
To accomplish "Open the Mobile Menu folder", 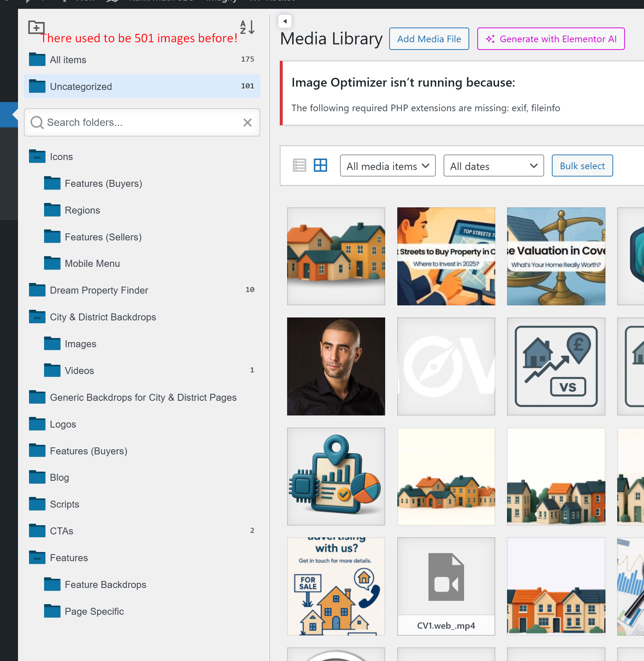I will pos(92,264).
